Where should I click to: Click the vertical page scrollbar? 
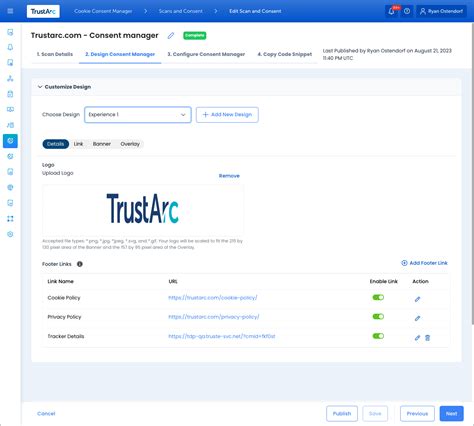pyautogui.click(x=472, y=173)
